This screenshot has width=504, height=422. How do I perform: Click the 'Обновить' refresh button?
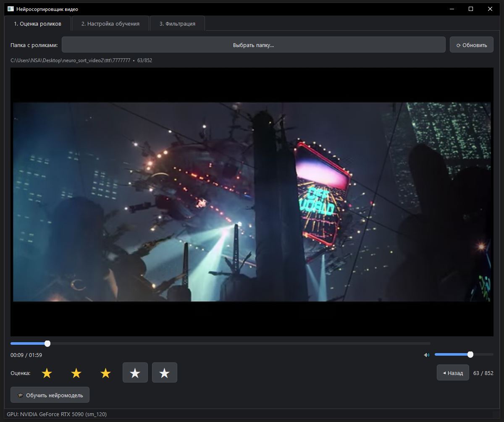(x=471, y=45)
